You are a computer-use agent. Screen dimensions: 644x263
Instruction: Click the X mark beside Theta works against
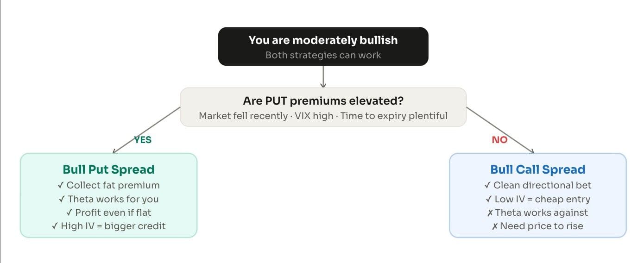coord(490,213)
